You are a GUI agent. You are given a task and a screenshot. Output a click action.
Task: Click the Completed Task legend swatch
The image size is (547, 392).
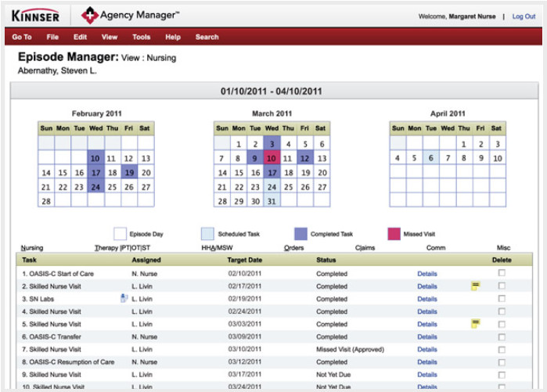300,234
